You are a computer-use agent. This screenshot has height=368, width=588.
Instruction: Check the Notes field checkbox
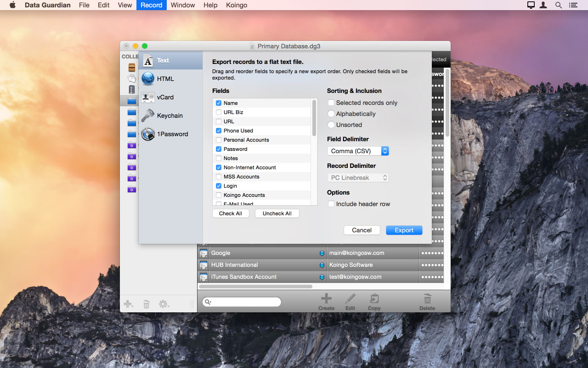click(x=219, y=158)
